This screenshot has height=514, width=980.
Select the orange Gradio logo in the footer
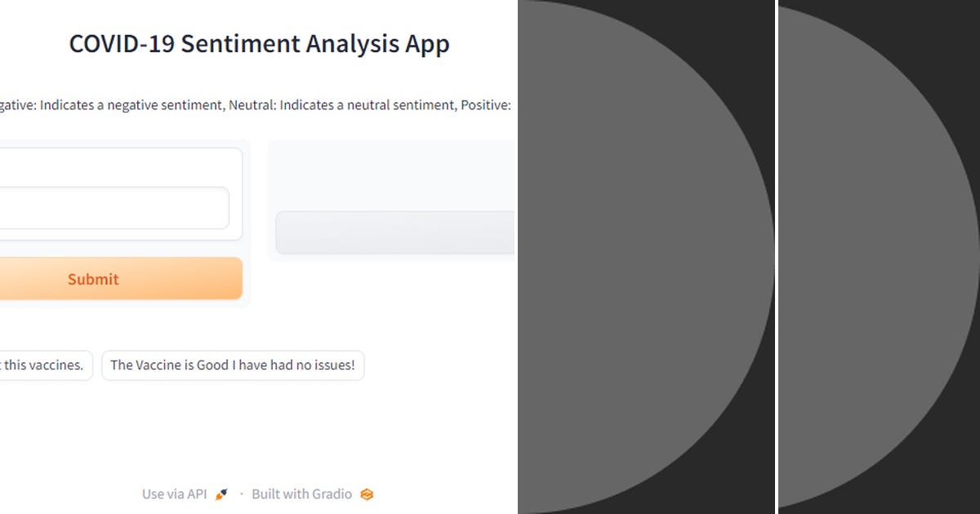(x=366, y=494)
